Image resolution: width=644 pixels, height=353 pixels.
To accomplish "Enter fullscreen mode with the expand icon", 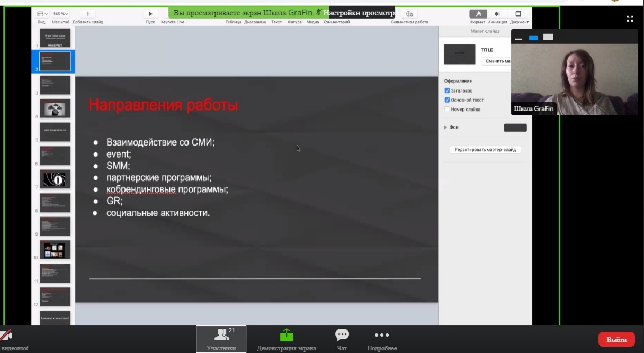I will click(x=630, y=19).
